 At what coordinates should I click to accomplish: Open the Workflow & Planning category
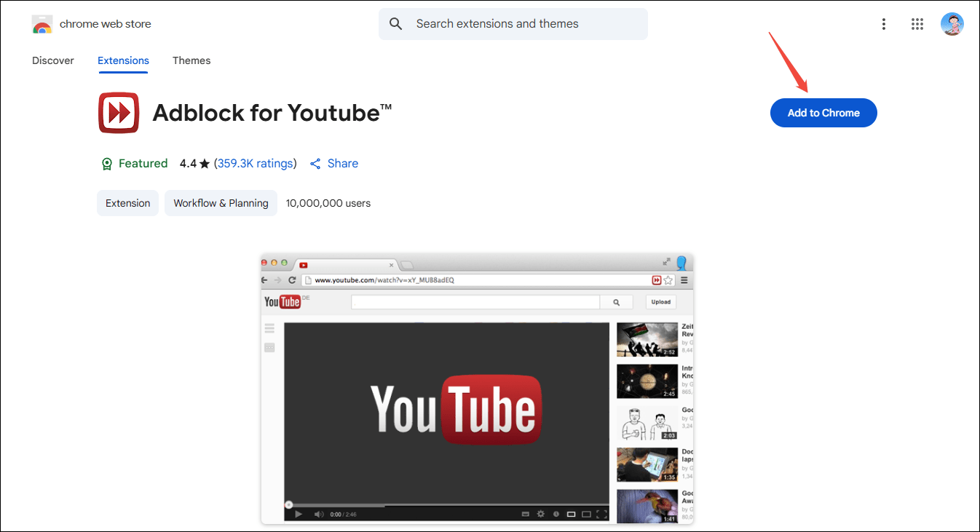pos(221,203)
